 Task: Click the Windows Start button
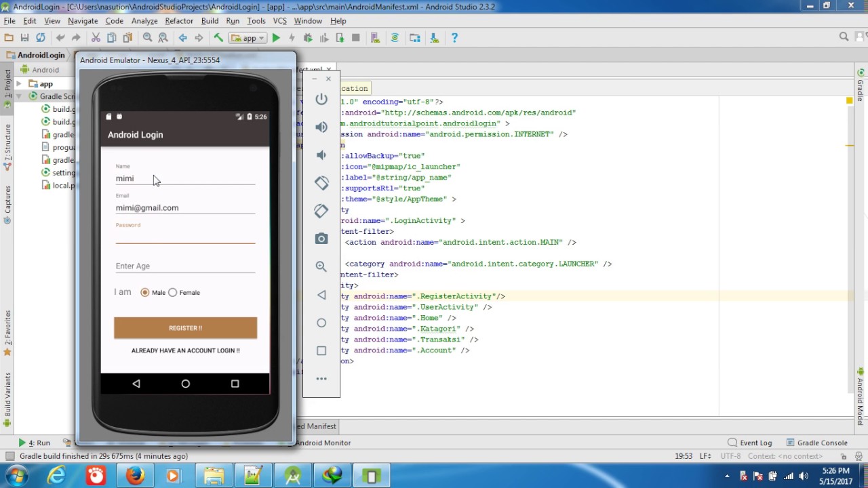16,476
